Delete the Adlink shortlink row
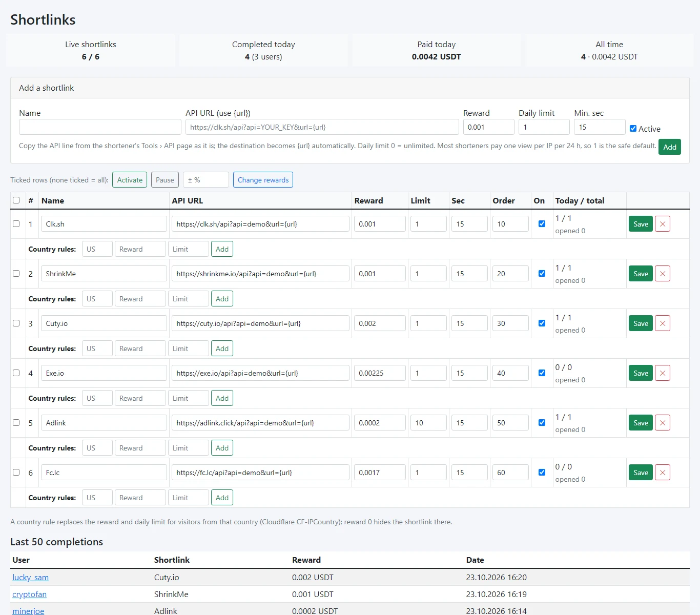Screen dimensions: 700x615 [663, 423]
